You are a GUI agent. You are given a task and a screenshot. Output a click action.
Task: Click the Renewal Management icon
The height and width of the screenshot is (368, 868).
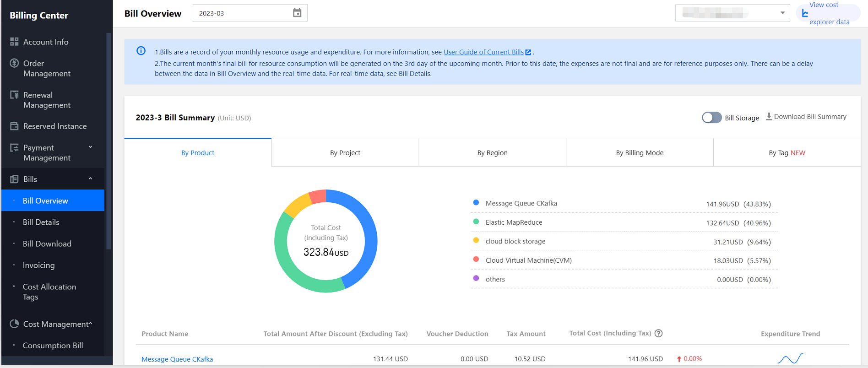click(x=14, y=95)
